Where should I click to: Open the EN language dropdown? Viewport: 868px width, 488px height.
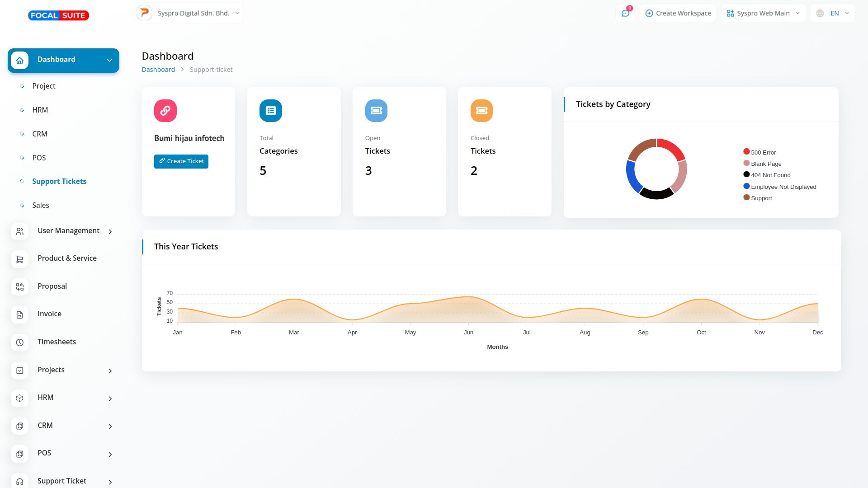[x=833, y=13]
